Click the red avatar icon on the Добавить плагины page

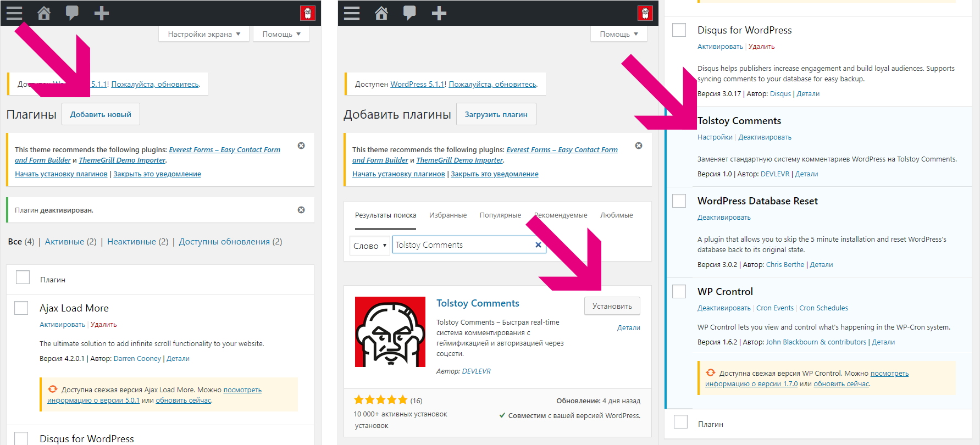(645, 13)
